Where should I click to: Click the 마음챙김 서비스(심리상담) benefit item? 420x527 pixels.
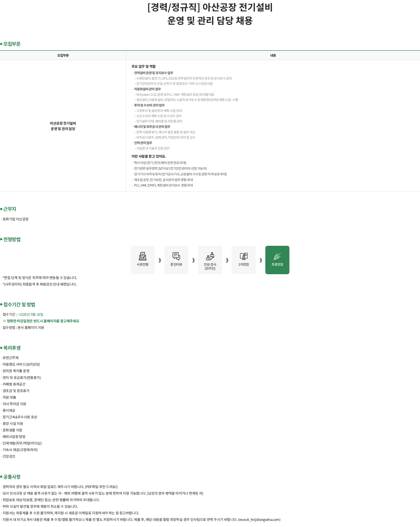click(x=21, y=364)
